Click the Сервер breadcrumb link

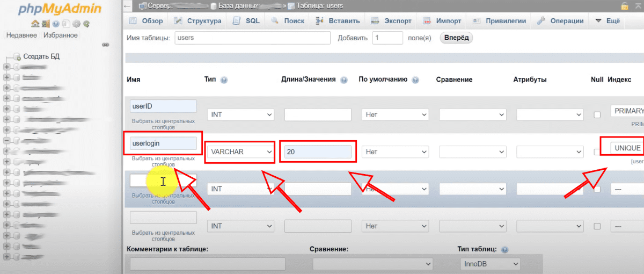[160, 6]
